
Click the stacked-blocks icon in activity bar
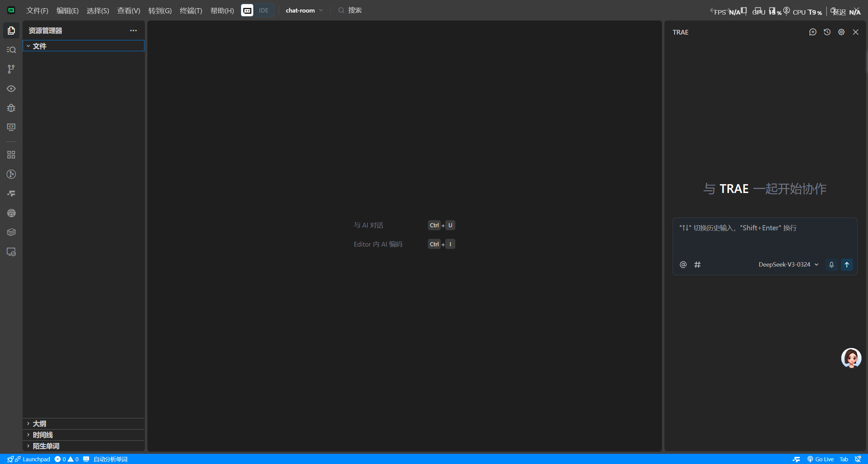point(11,194)
